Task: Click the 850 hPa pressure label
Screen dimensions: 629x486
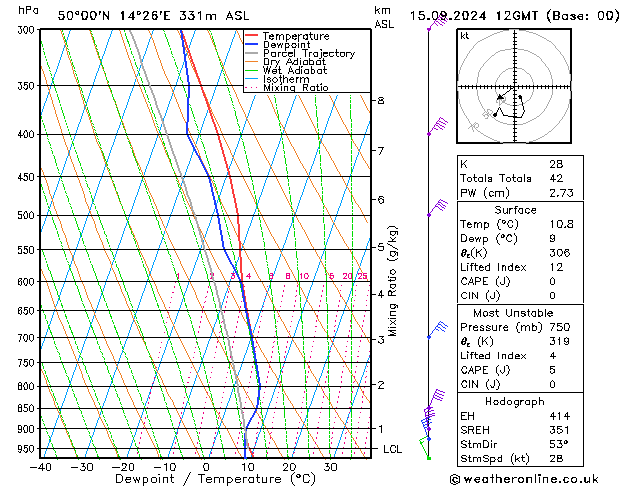Action: [28, 409]
